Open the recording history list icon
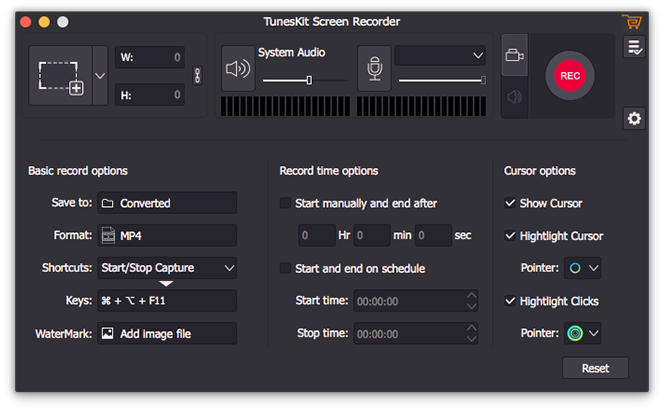The width and height of the screenshot is (664, 411). click(634, 47)
